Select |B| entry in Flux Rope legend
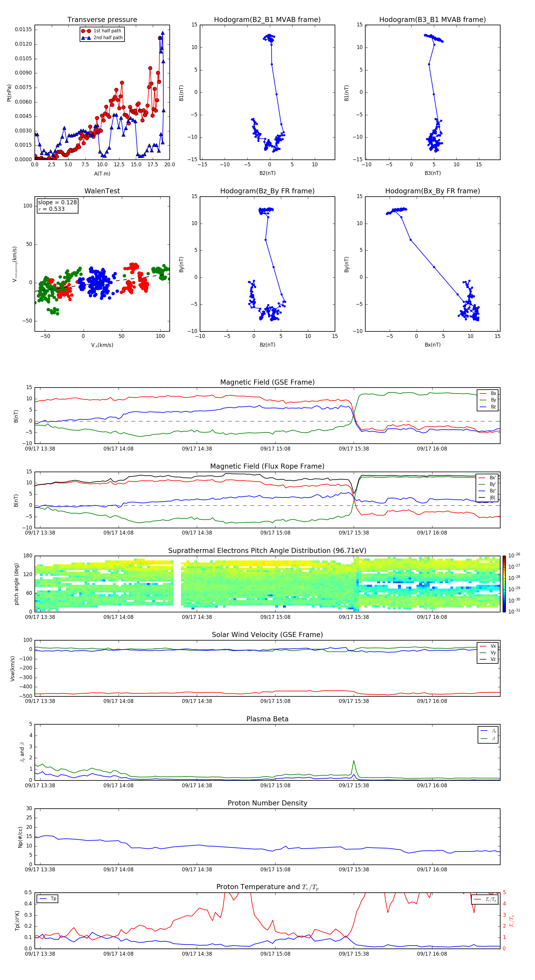 tap(487, 498)
